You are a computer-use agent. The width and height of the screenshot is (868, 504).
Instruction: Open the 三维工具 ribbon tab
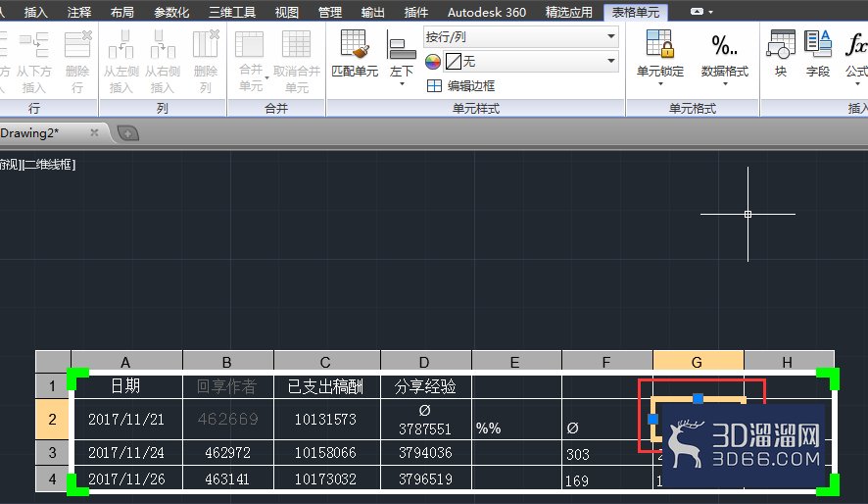(232, 12)
